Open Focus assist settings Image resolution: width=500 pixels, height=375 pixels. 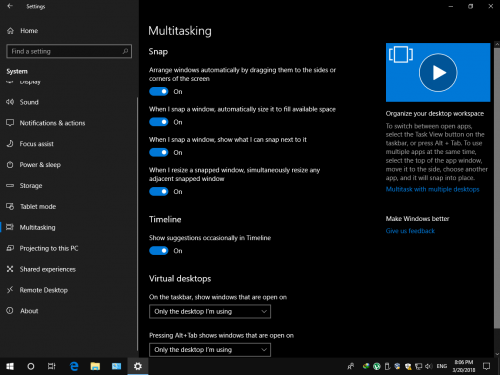click(36, 144)
